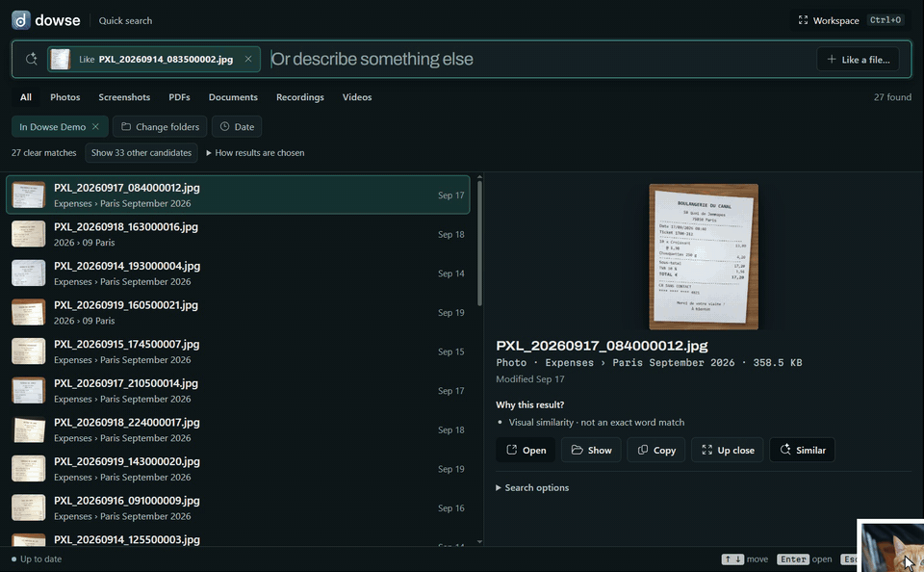Screen dimensions: 924x572
Task: Find Similar files to this result
Action: point(802,450)
